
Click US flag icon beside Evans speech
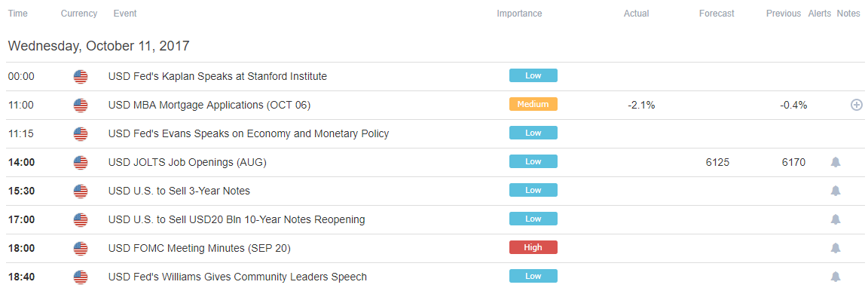tap(81, 134)
